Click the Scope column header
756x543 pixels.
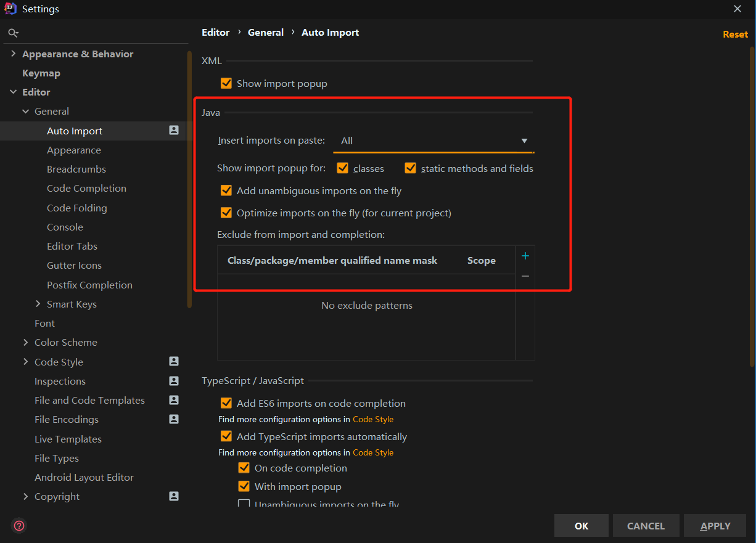tap(482, 260)
